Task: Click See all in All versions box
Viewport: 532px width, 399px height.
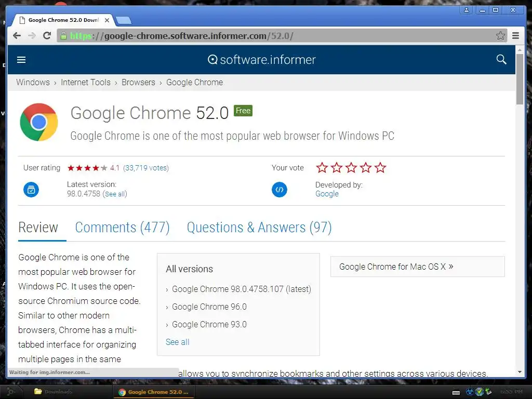Action: click(178, 342)
